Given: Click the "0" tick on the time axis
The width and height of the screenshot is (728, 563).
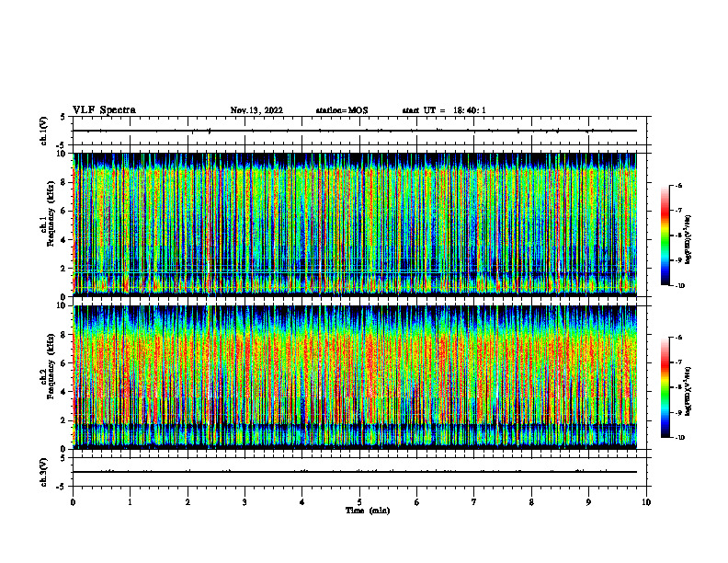Looking at the screenshot, I should pos(73,501).
